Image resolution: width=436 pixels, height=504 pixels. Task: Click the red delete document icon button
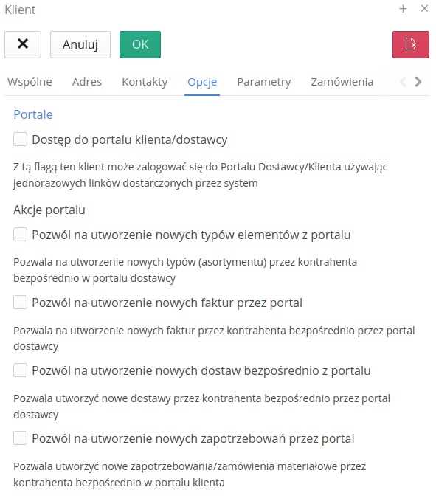(x=411, y=45)
